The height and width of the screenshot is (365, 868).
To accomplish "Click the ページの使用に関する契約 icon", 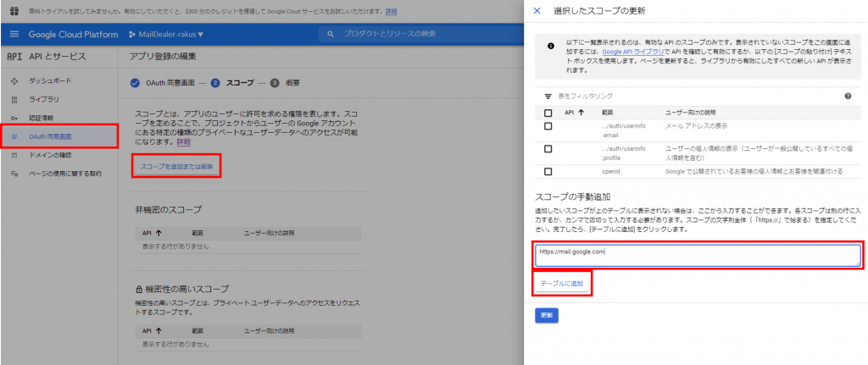I will [14, 174].
